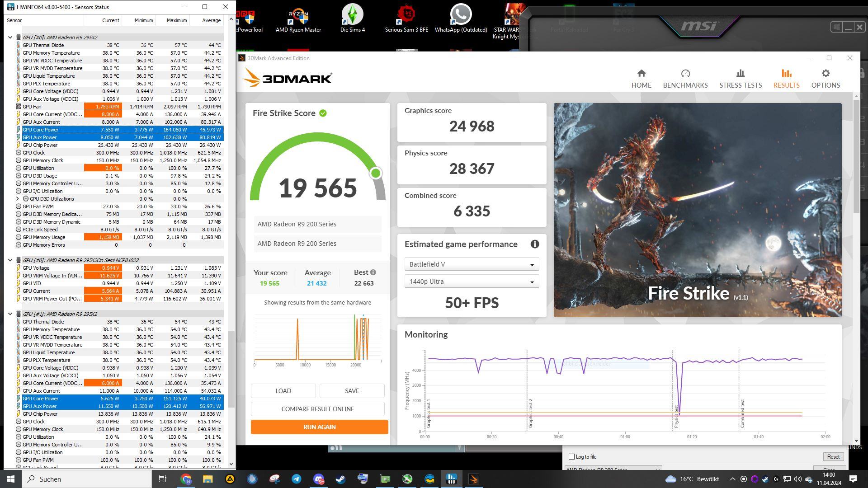
Task: Open the 1440p Ultra resolution dropdown
Action: (x=472, y=282)
